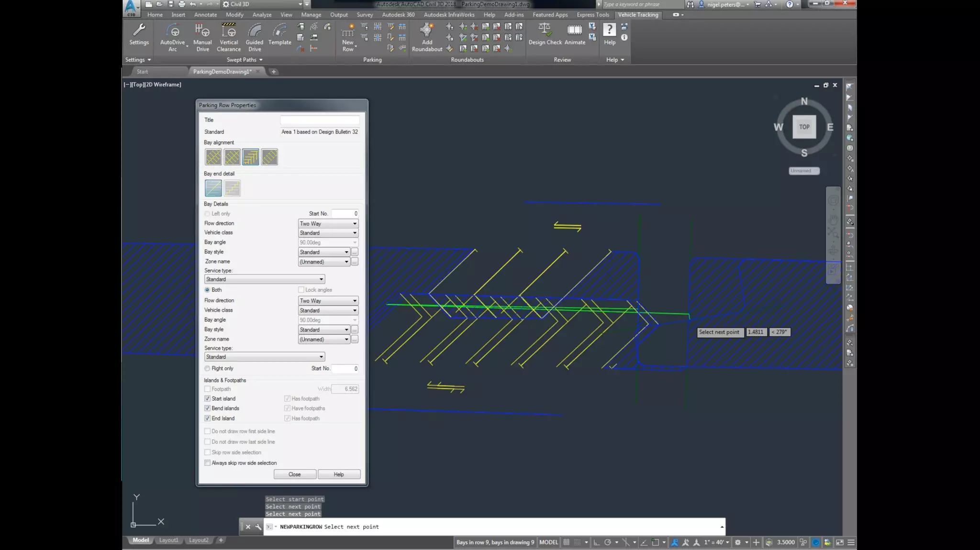The width and height of the screenshot is (980, 550).
Task: Select the first bay alignment pattern icon
Action: tap(213, 157)
